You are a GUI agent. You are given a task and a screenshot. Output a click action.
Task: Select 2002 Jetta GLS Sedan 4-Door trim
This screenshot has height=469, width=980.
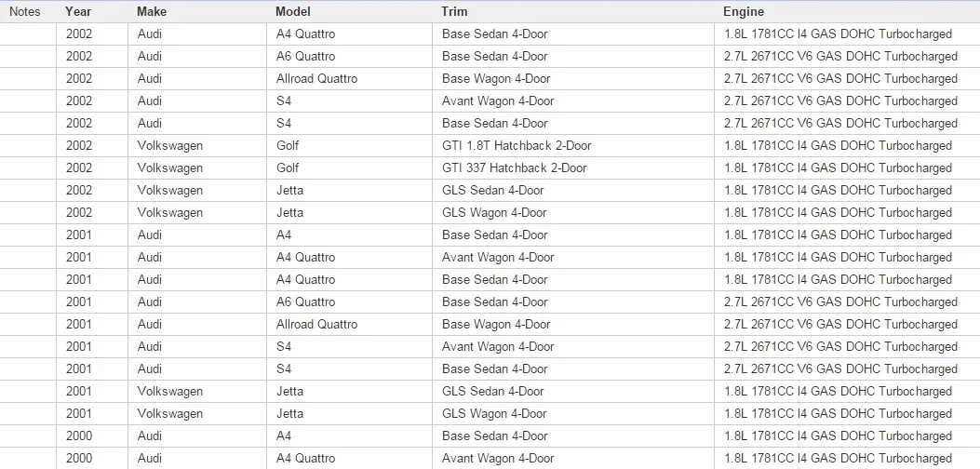coord(573,191)
